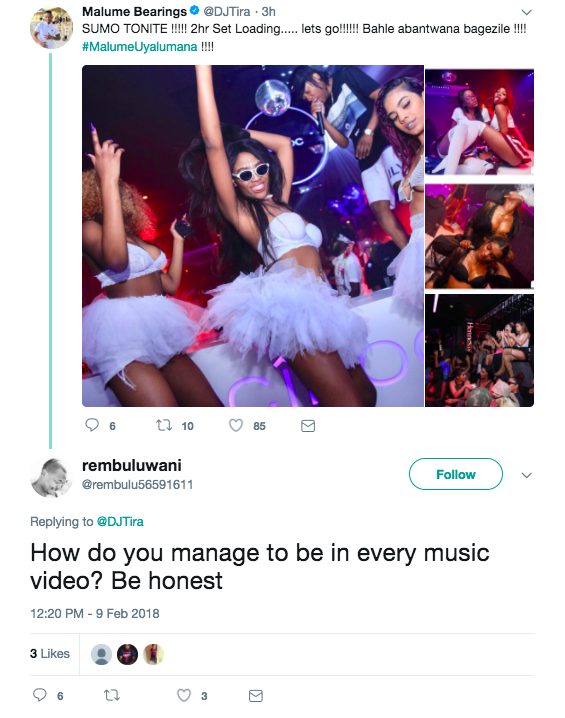Open Malume Bearings profile picture
565x718 pixels.
[51, 27]
